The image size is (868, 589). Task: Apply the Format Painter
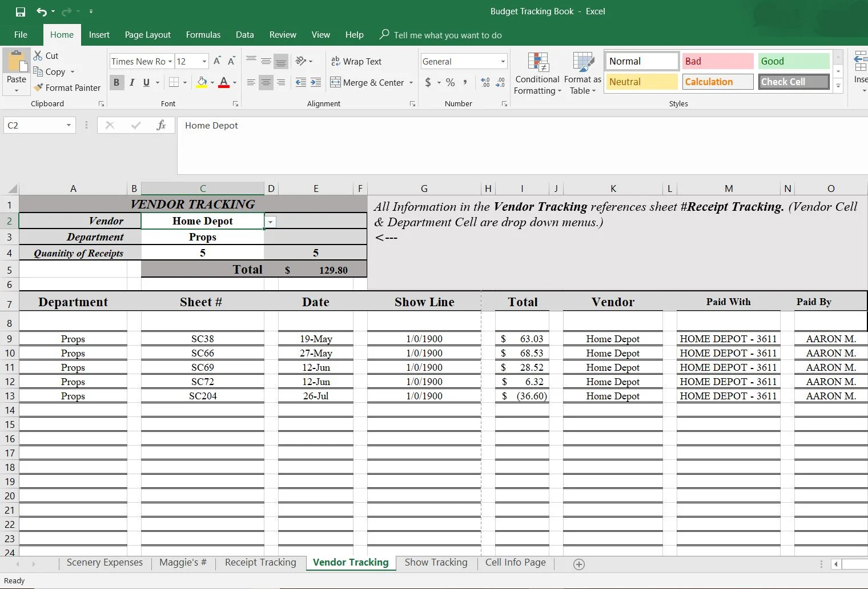[x=67, y=87]
